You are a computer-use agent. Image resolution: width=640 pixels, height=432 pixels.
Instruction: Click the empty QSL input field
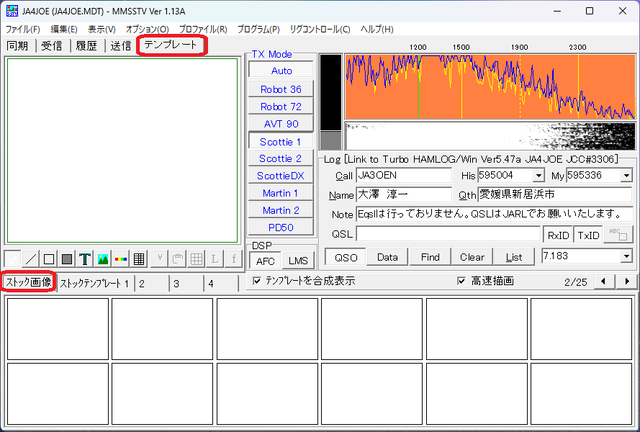pyautogui.click(x=448, y=234)
